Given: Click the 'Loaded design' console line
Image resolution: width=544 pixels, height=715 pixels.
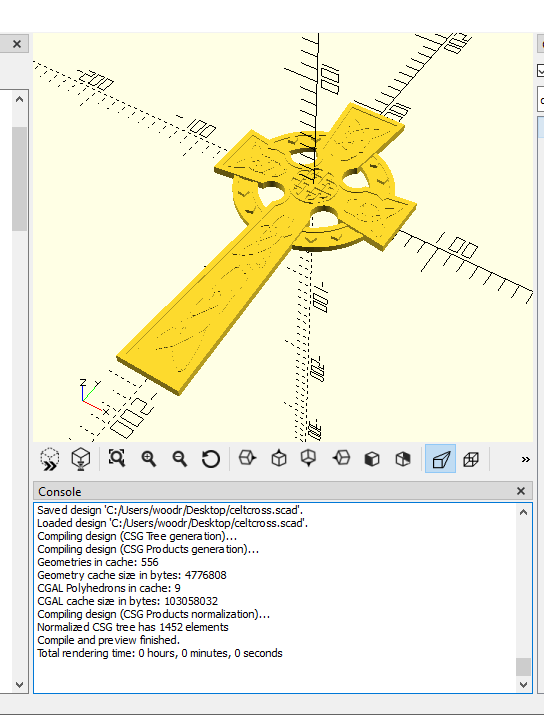Looking at the screenshot, I should (x=172, y=523).
